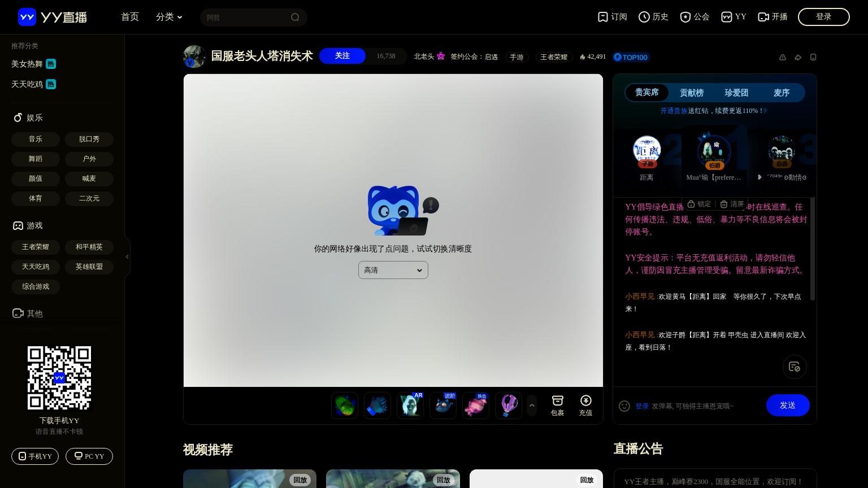Open 历史 watch history
The width and height of the screenshot is (868, 488).
tap(653, 17)
